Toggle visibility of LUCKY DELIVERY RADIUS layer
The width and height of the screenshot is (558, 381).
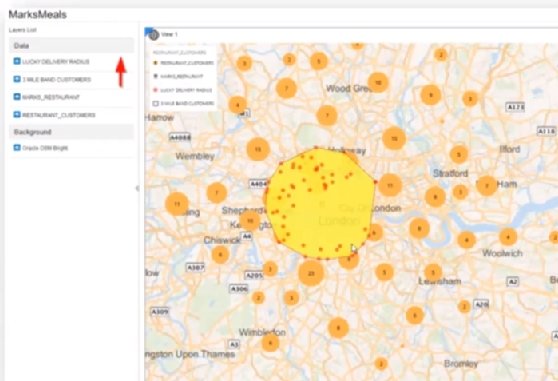click(x=17, y=61)
